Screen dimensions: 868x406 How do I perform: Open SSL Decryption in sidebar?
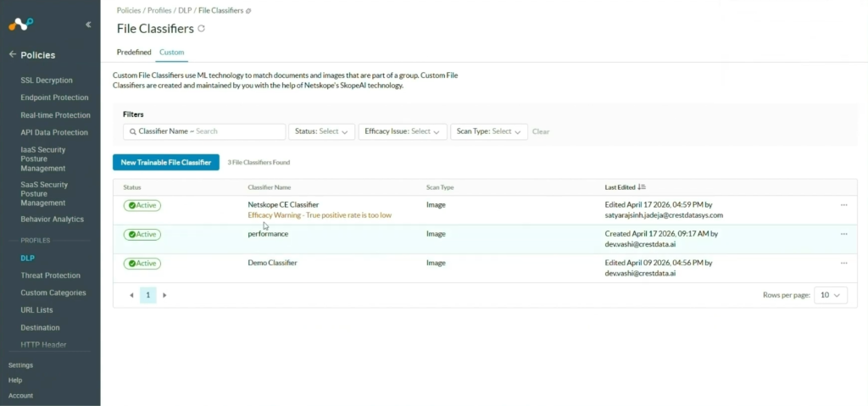point(47,81)
